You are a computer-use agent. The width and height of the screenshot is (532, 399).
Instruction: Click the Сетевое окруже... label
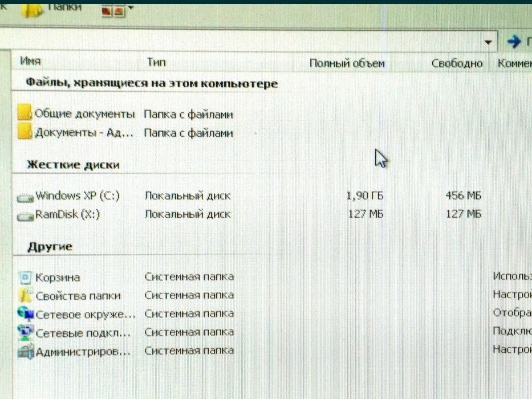point(85,315)
